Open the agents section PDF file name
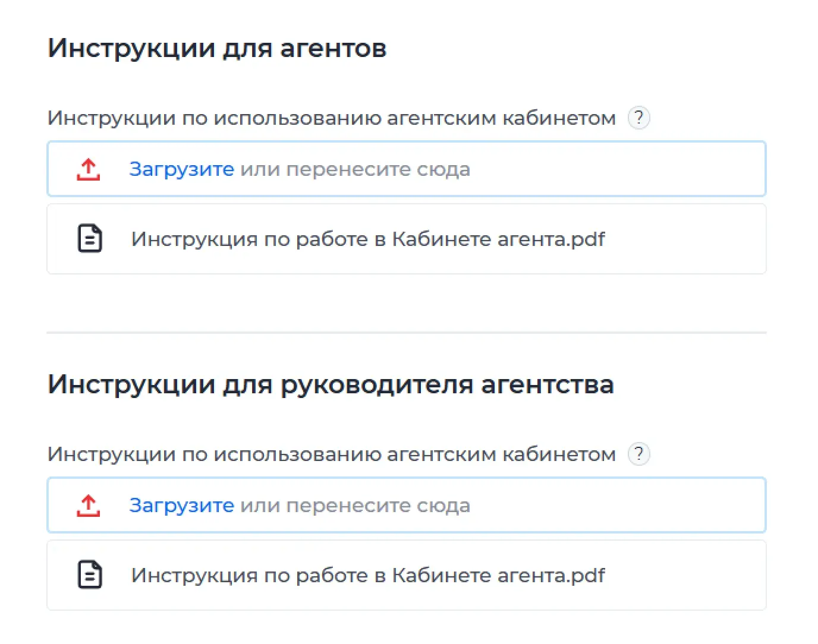This screenshot has width=818, height=644. point(367,239)
